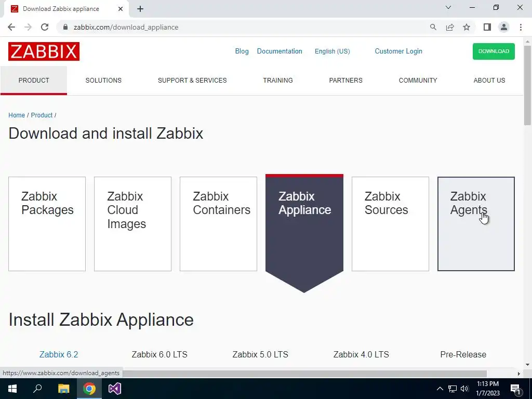This screenshot has width=532, height=399.
Task: Click the Zabbix logo
Action: pyautogui.click(x=44, y=51)
